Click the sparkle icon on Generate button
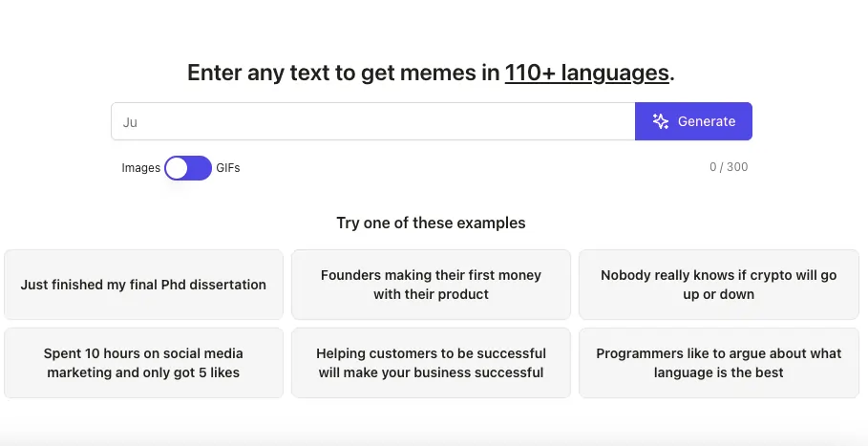The image size is (868, 446). [x=661, y=121]
